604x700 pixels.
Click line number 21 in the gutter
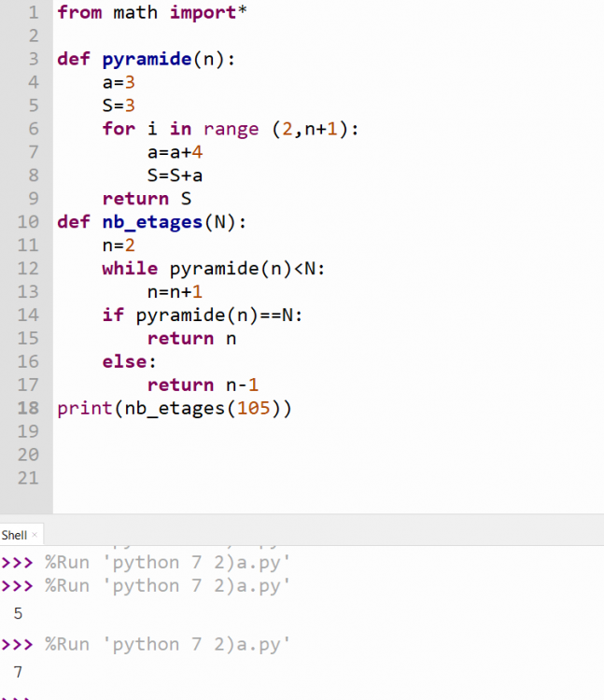point(28,478)
